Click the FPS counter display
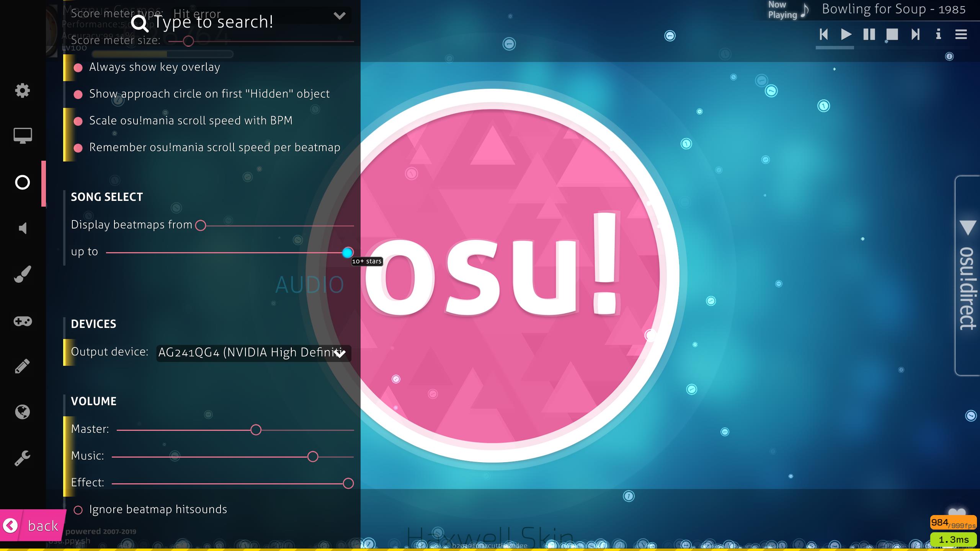 tap(954, 523)
